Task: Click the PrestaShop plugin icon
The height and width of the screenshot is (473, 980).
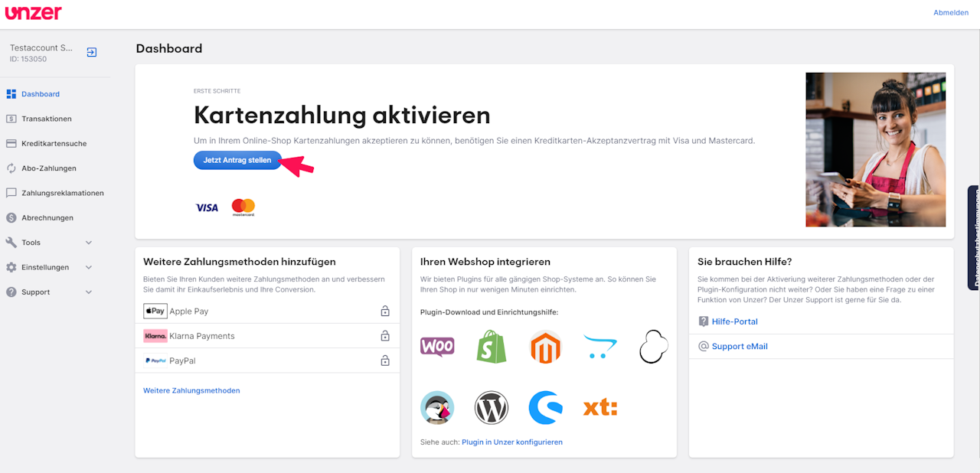Action: pyautogui.click(x=437, y=408)
